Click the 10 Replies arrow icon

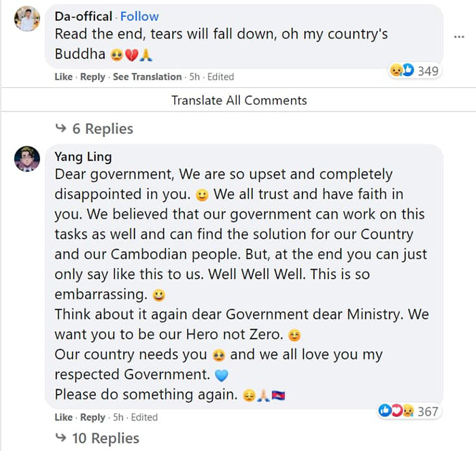point(61,438)
